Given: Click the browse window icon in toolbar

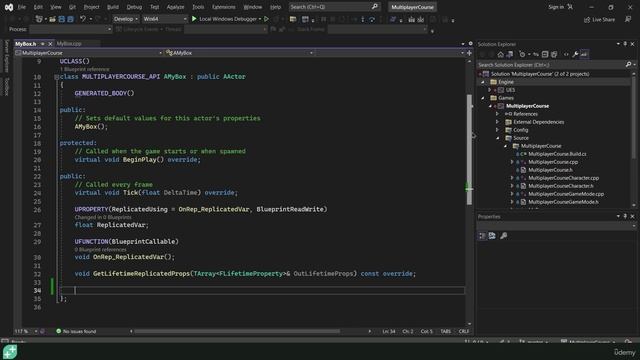Looking at the screenshot, I should [305, 19].
